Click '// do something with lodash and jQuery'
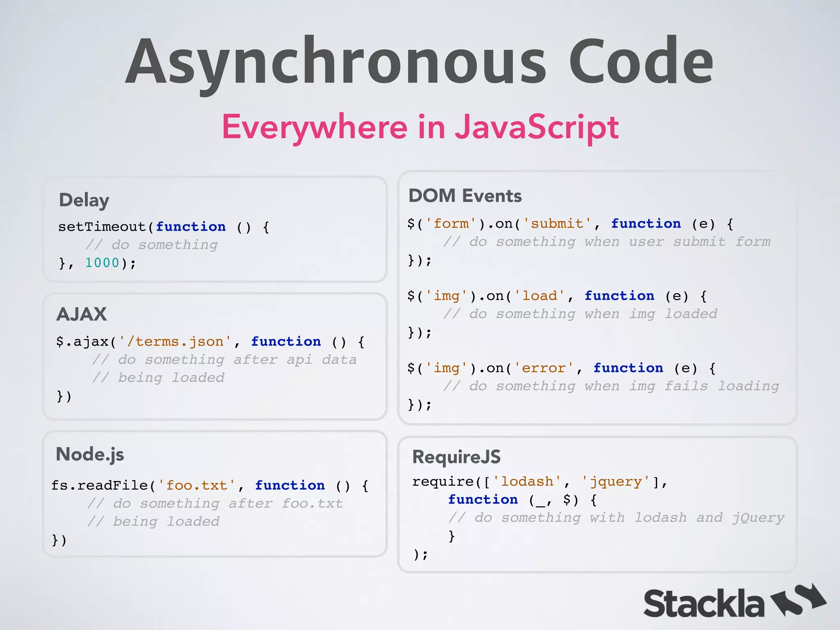This screenshot has height=630, width=840. (x=616, y=518)
